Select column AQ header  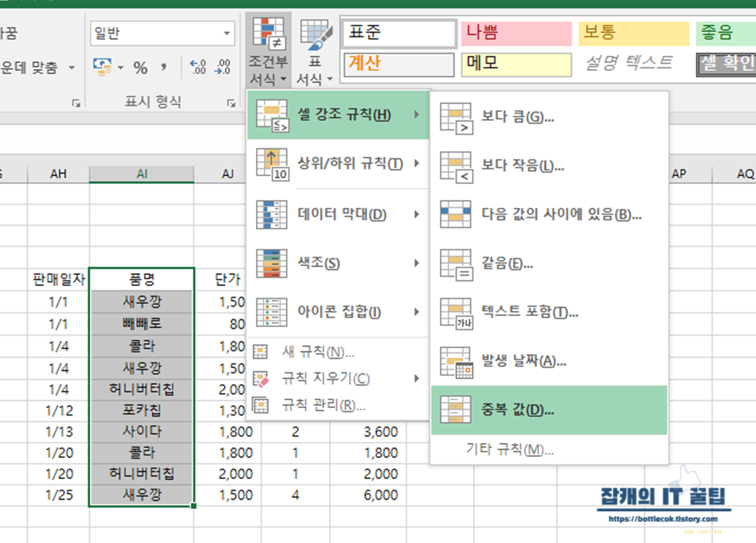click(x=734, y=174)
